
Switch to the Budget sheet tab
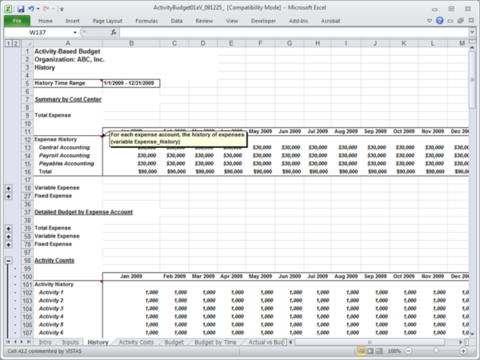click(174, 342)
